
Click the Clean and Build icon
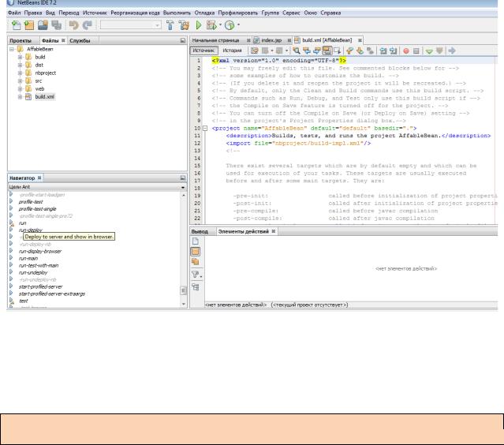(x=185, y=25)
